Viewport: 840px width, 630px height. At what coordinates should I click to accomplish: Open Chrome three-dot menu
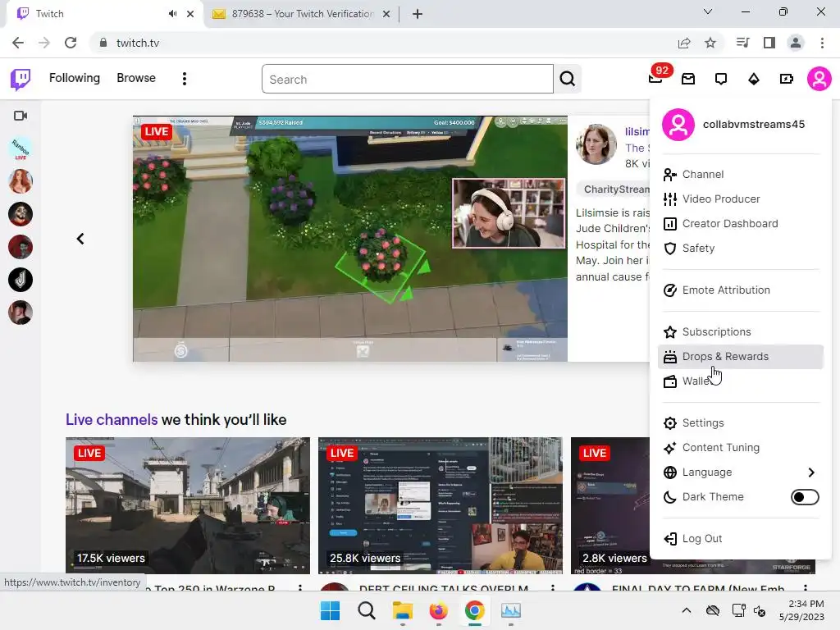click(x=822, y=43)
